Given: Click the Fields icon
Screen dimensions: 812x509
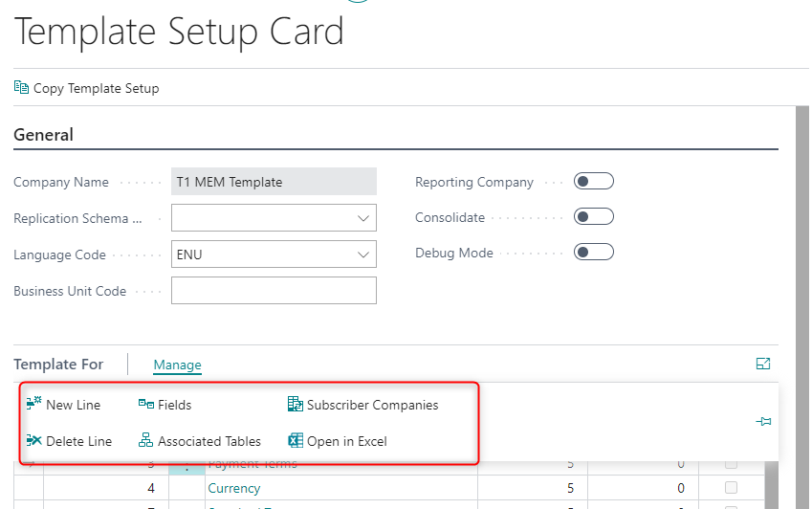Looking at the screenshot, I should point(146,404).
